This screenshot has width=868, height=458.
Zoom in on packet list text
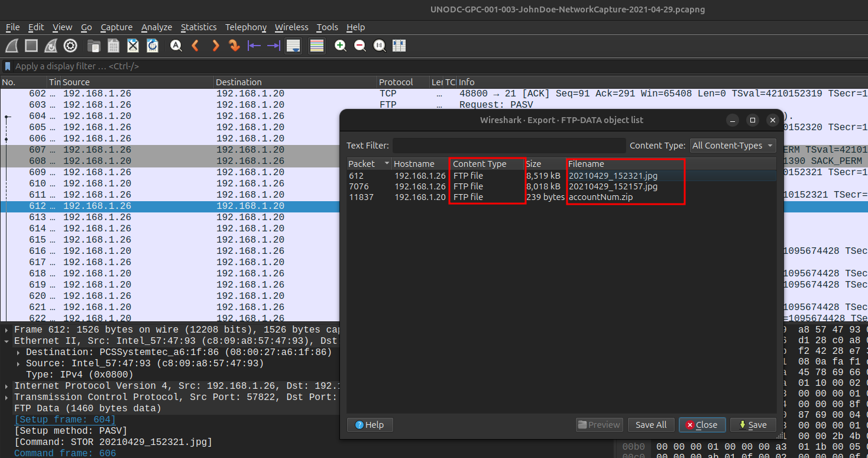pyautogui.click(x=340, y=46)
